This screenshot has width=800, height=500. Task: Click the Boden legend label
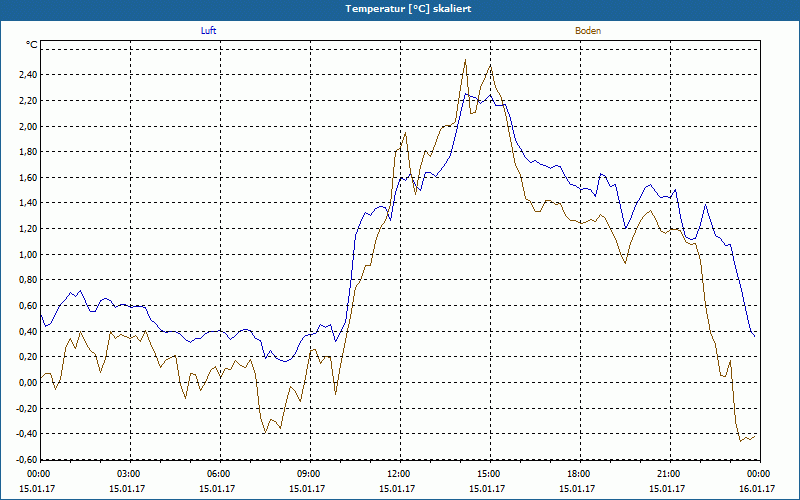coord(588,31)
